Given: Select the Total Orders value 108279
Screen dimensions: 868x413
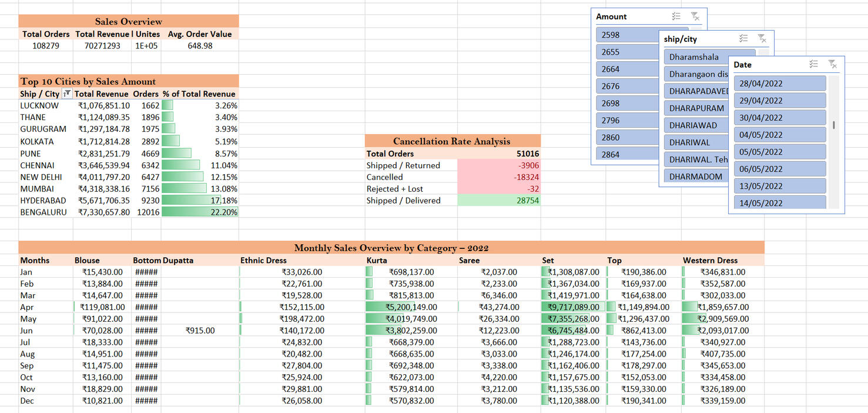Looking at the screenshot, I should click(x=45, y=45).
